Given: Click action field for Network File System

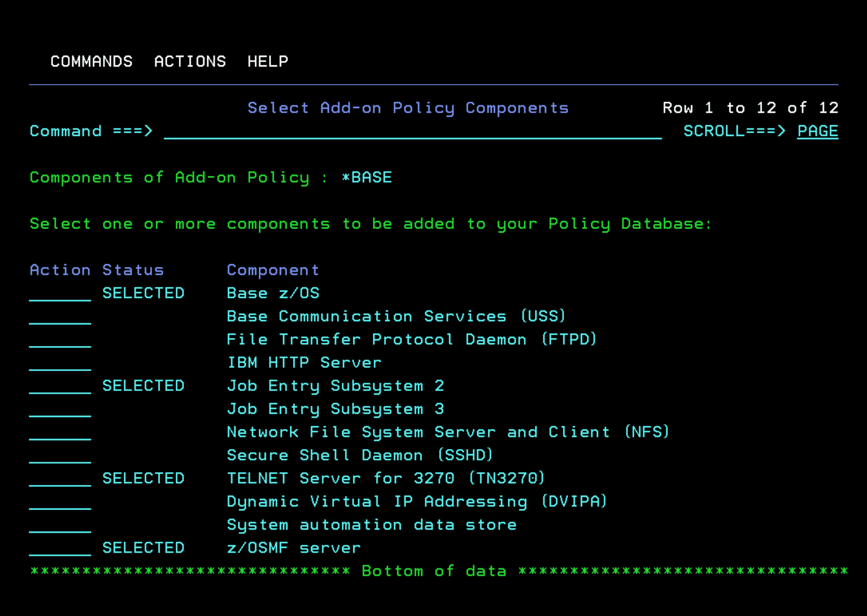Looking at the screenshot, I should (x=60, y=433).
